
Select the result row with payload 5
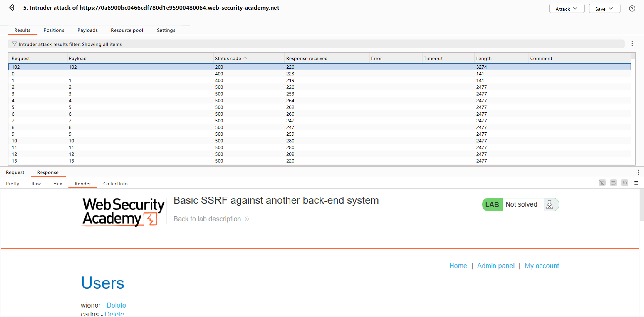(x=70, y=107)
